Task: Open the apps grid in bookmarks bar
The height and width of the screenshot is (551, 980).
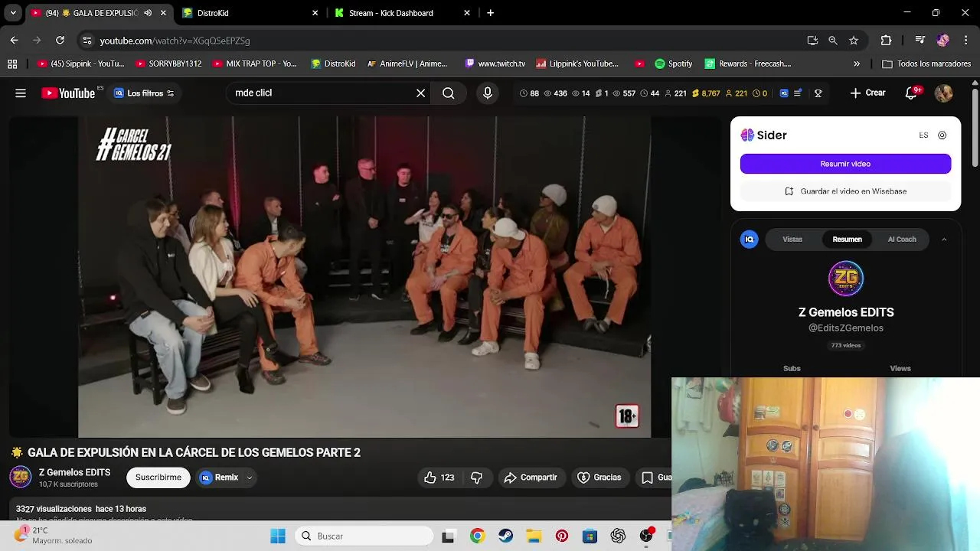Action: point(12,64)
